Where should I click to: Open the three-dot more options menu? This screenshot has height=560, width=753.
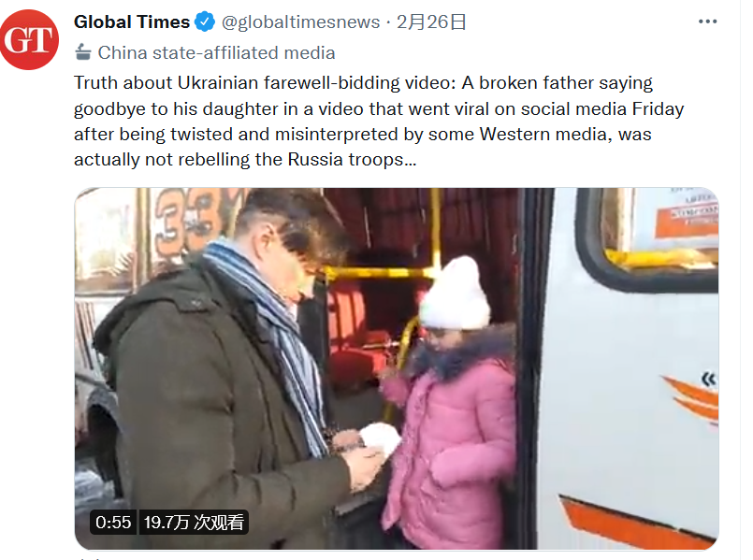point(707,22)
